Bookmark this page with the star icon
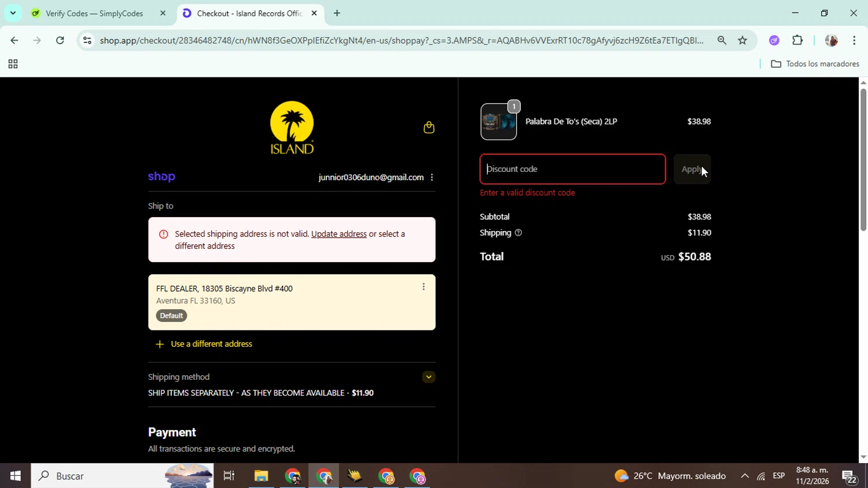 (x=742, y=41)
